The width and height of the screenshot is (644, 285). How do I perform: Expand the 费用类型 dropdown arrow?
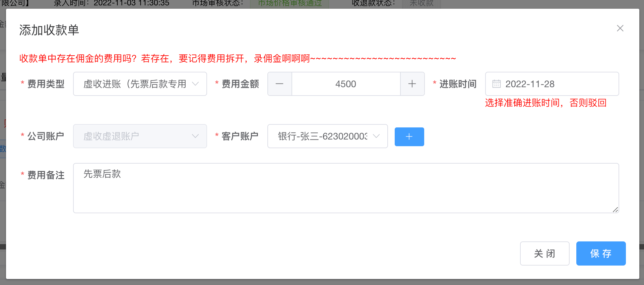point(195,84)
